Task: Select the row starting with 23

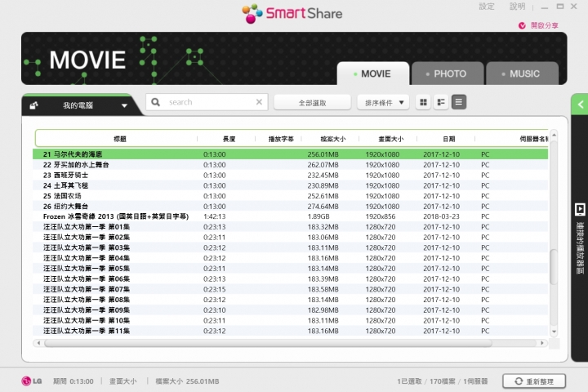Action: point(290,176)
